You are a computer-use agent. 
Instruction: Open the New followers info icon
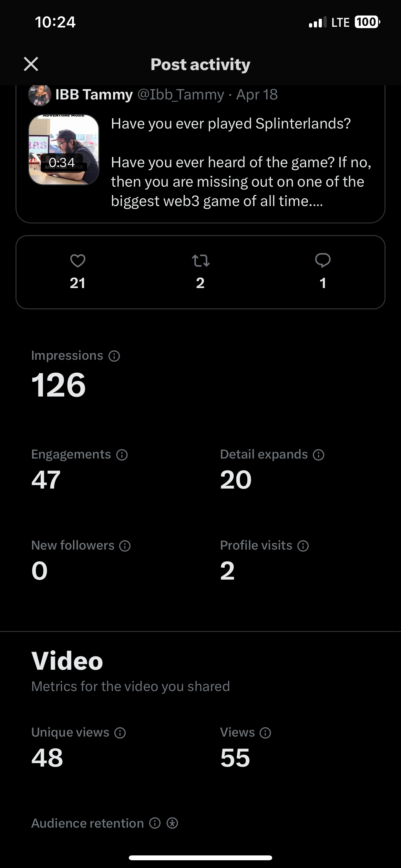click(125, 546)
